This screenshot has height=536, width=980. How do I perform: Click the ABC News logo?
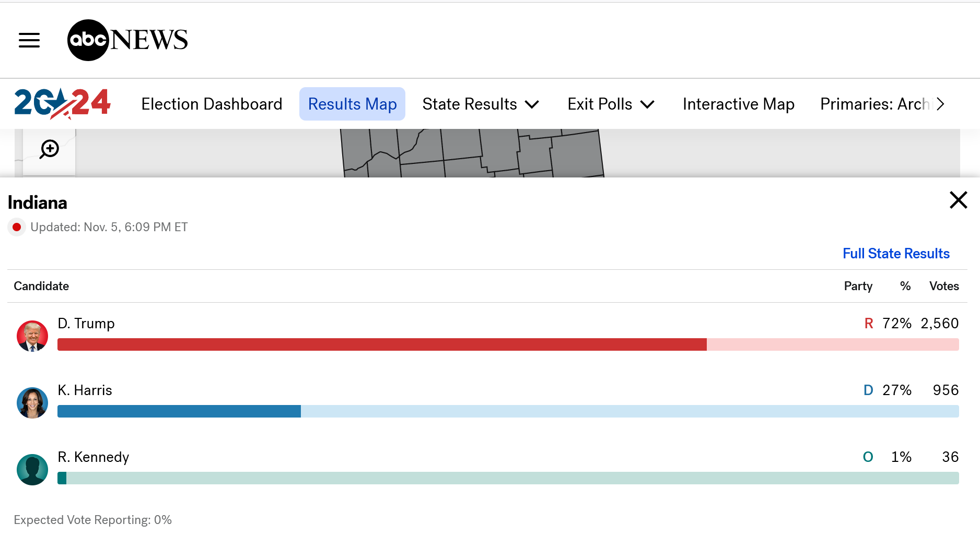point(127,40)
